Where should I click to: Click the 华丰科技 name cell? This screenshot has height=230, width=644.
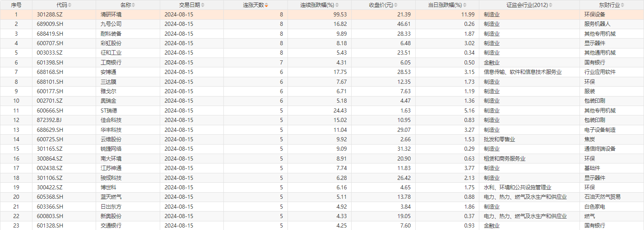tap(111, 130)
